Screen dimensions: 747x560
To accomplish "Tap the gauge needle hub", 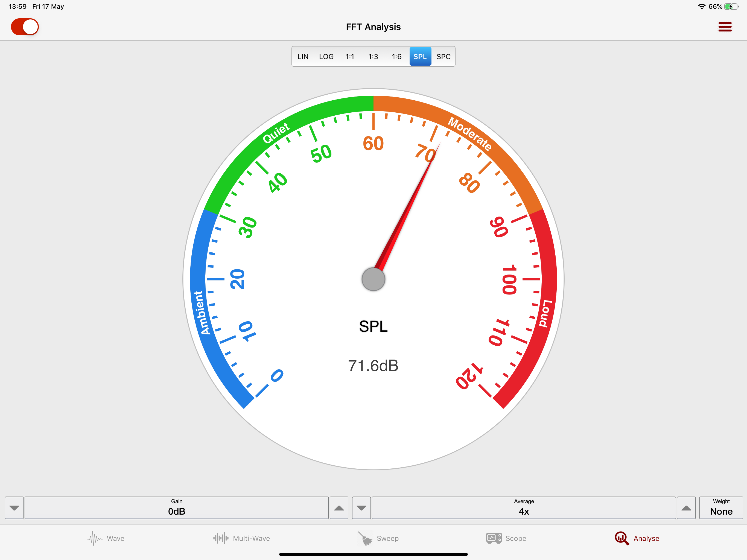I will (x=373, y=279).
